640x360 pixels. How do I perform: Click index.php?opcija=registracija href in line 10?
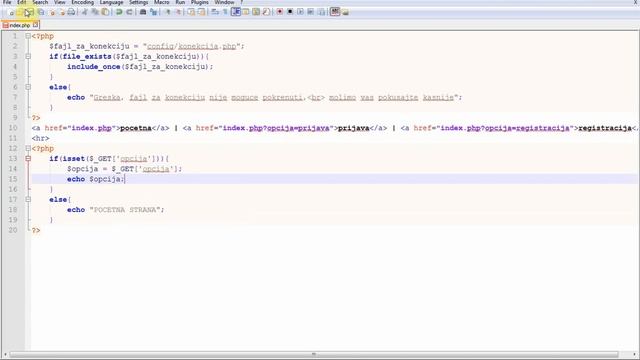[x=505, y=128]
